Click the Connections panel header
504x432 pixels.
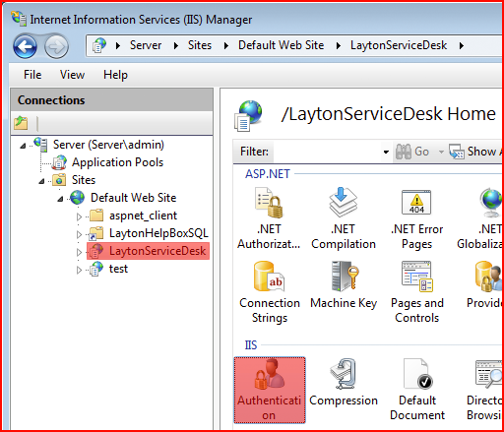point(112,100)
